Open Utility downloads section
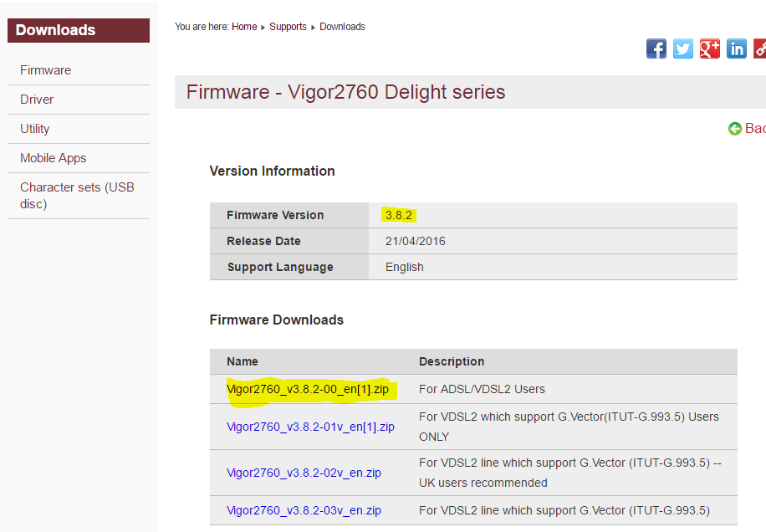The image size is (766, 532). 35,129
